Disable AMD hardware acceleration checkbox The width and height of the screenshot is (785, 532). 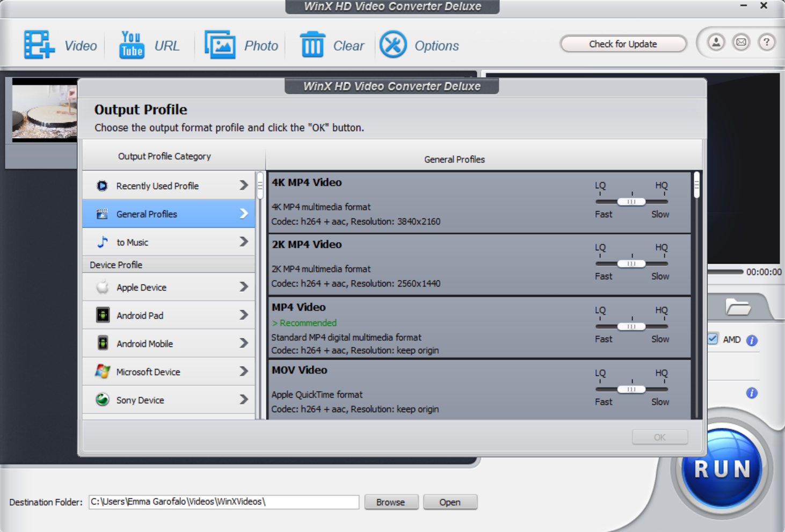pos(712,338)
